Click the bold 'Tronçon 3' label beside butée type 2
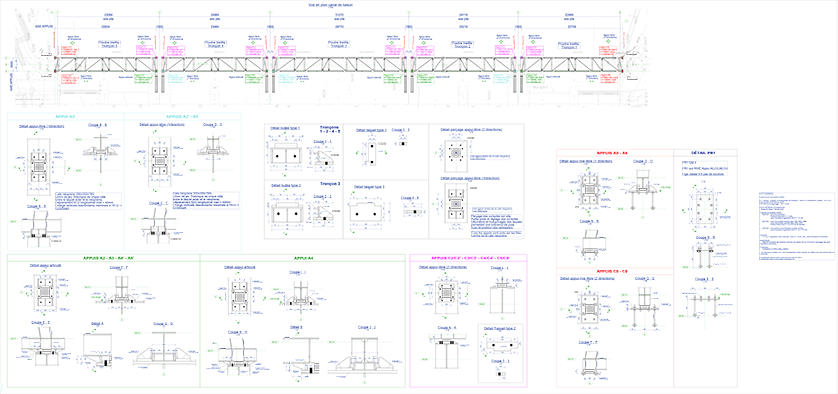The width and height of the screenshot is (838, 394). click(330, 183)
